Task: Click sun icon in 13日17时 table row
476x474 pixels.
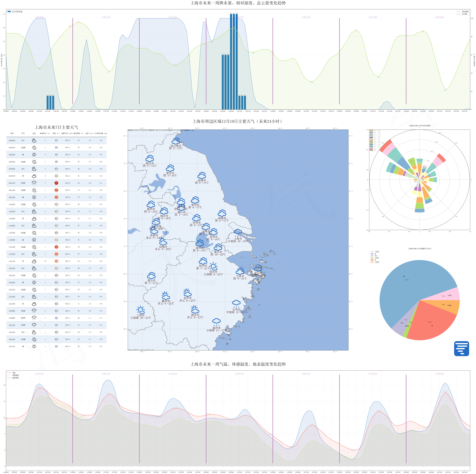Action: tap(34, 346)
